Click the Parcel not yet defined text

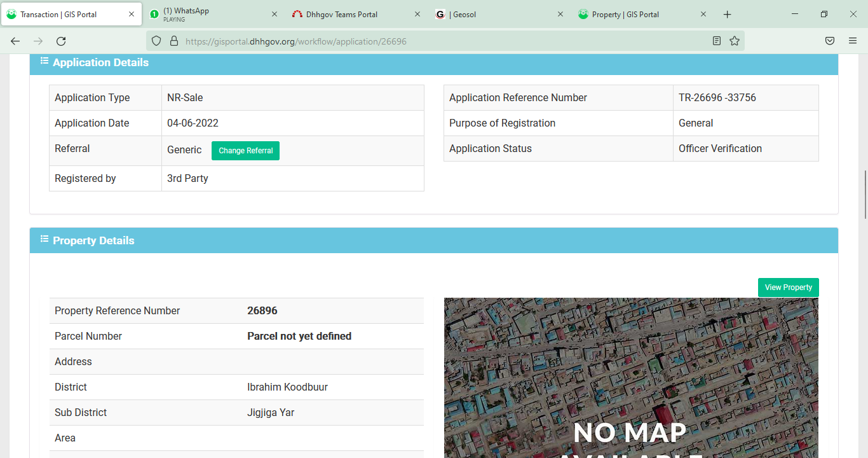point(299,336)
